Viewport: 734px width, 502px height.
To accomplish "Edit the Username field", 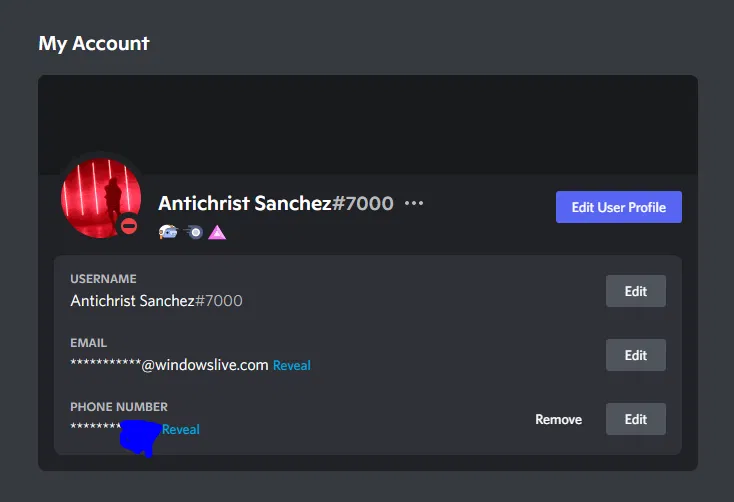I will pos(636,291).
